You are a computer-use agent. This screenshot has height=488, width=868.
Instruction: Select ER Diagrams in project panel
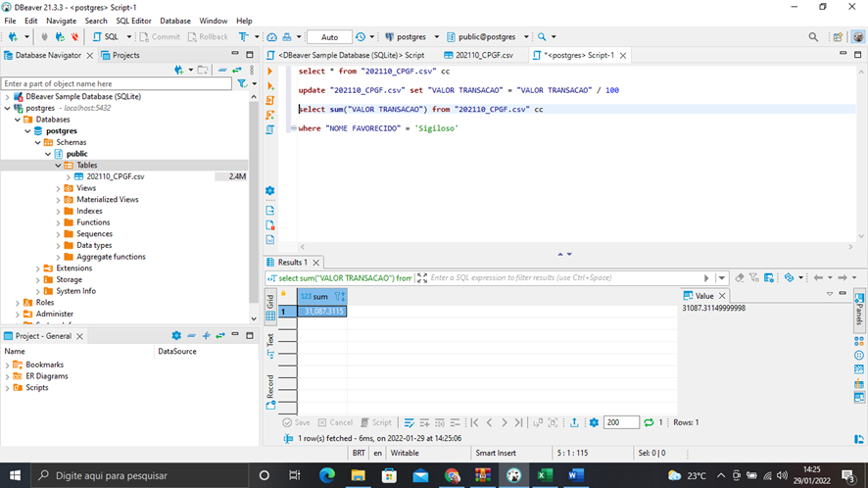tap(46, 376)
